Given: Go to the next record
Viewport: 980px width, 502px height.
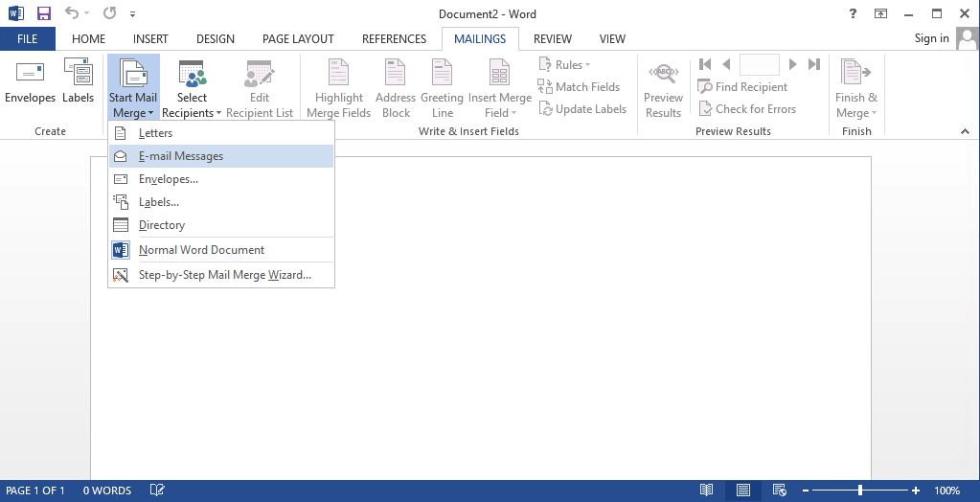Looking at the screenshot, I should coord(793,64).
